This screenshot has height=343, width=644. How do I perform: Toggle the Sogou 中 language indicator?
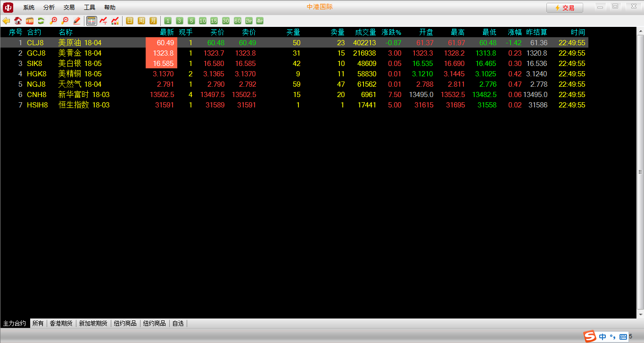coord(603,337)
